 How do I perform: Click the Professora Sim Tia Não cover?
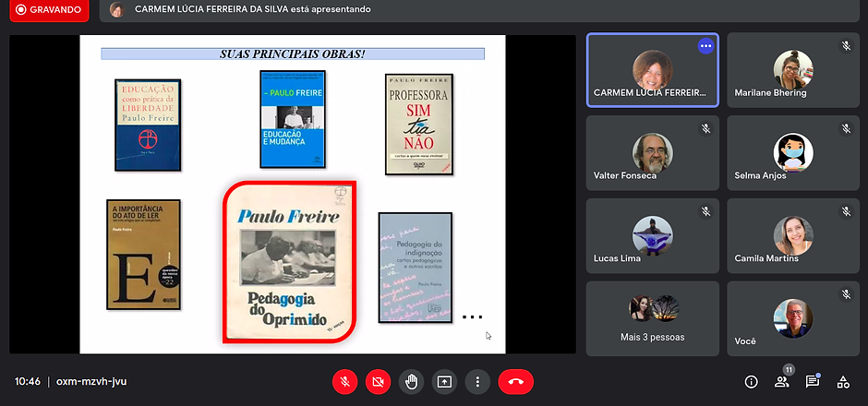(419, 125)
